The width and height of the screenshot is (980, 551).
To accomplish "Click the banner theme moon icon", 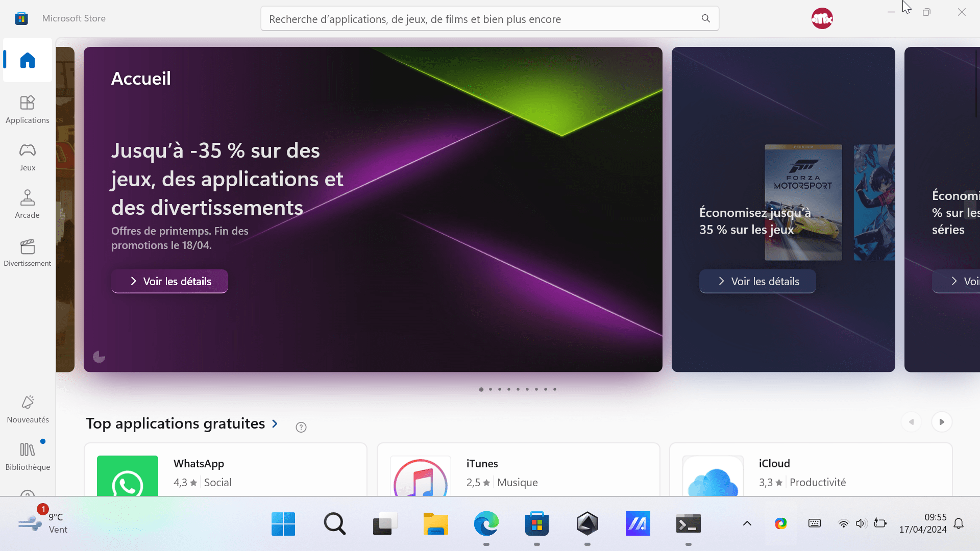I will click(x=99, y=357).
